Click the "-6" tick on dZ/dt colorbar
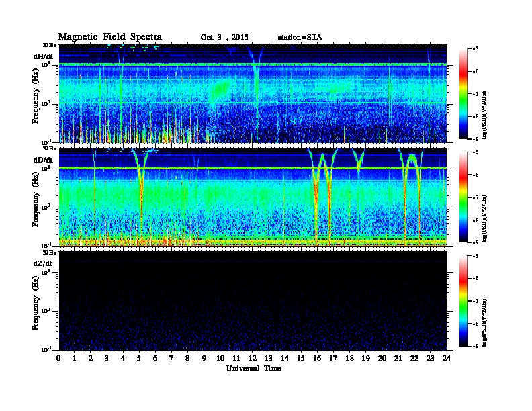 pos(476,279)
